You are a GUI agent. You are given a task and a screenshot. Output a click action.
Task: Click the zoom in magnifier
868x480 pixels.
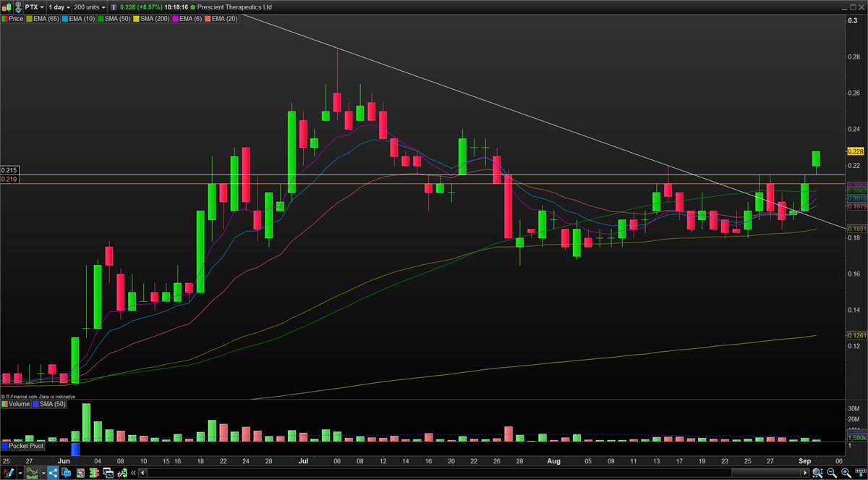846,473
